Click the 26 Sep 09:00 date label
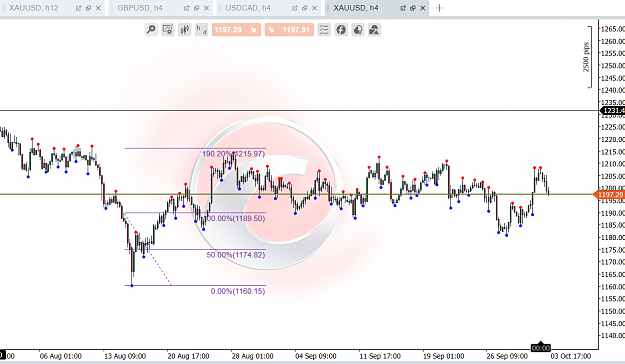This screenshot has height=364, width=625. [507, 356]
